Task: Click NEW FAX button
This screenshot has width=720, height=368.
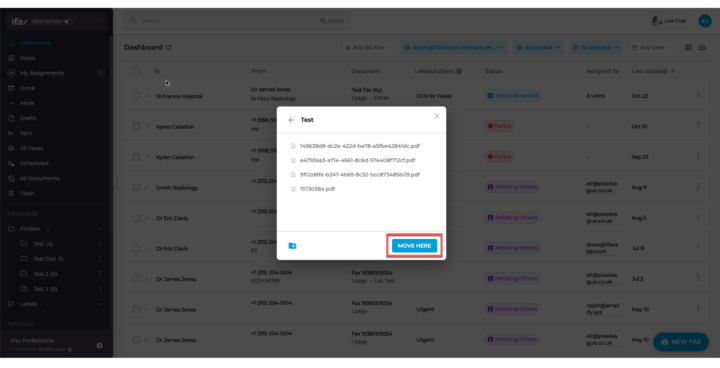Action: (681, 342)
